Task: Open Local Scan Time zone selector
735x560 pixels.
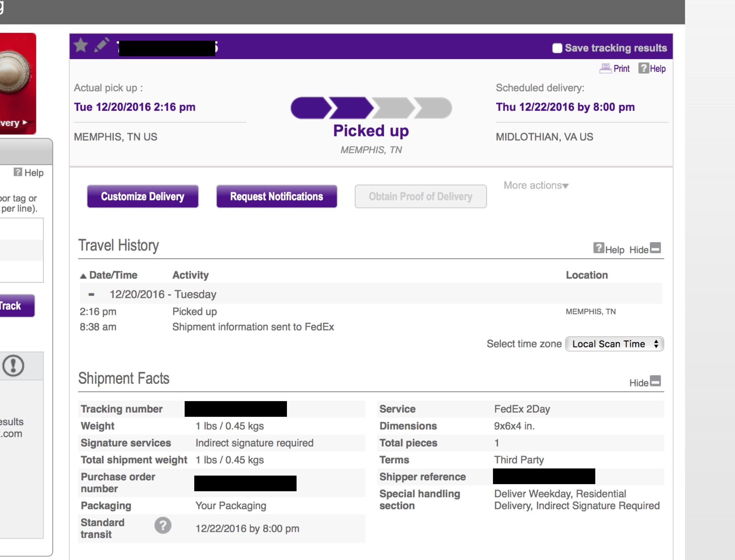Action: click(614, 344)
